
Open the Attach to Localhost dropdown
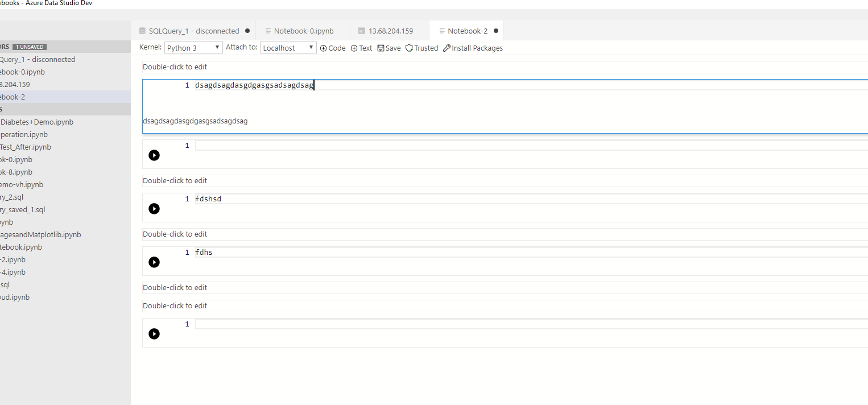tap(288, 48)
